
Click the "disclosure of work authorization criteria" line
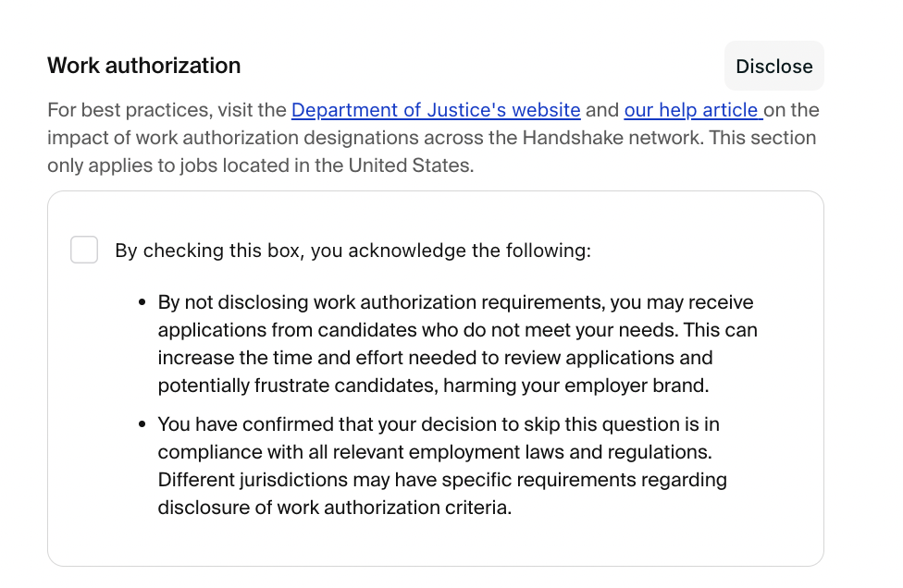pos(334,508)
